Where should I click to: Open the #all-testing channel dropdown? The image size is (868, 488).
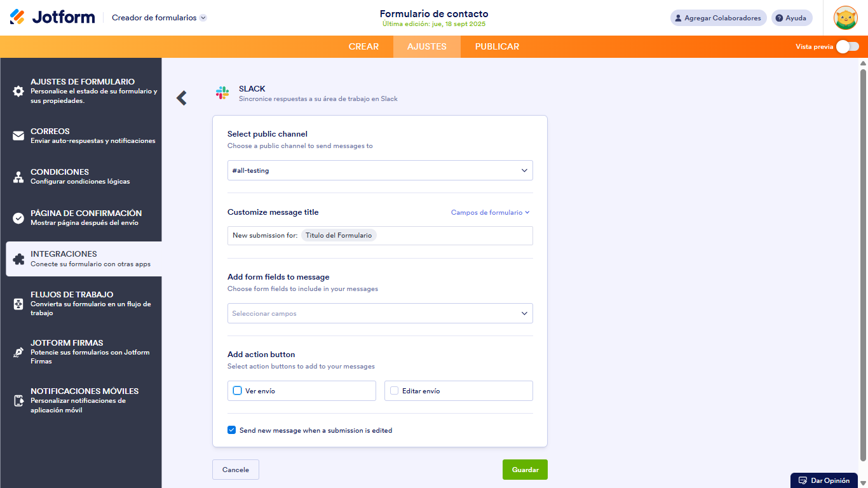point(380,170)
